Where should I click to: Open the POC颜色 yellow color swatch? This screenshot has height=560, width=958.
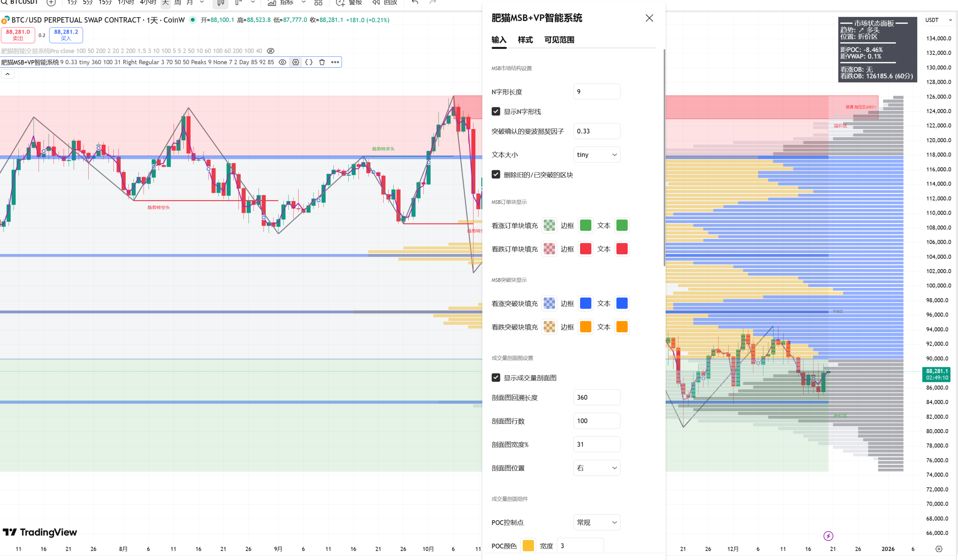(x=528, y=545)
